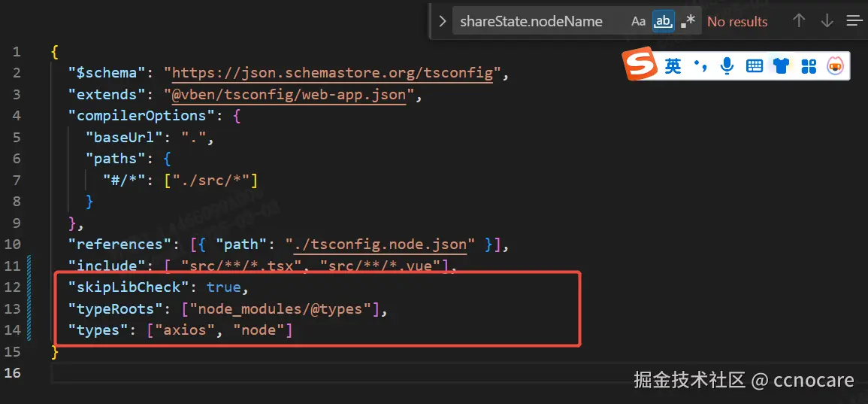Click the "./src/*" value
Viewport: 868px width, 404px height.
click(x=212, y=180)
